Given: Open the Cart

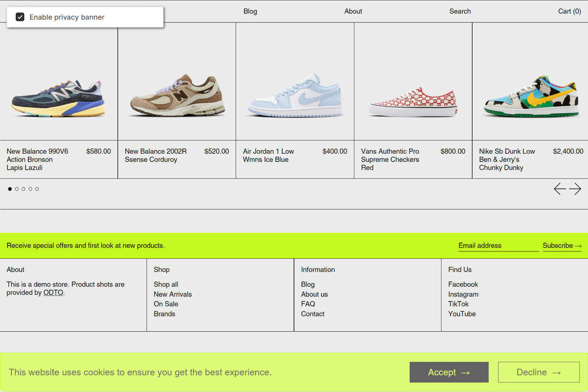Looking at the screenshot, I should pyautogui.click(x=569, y=11).
